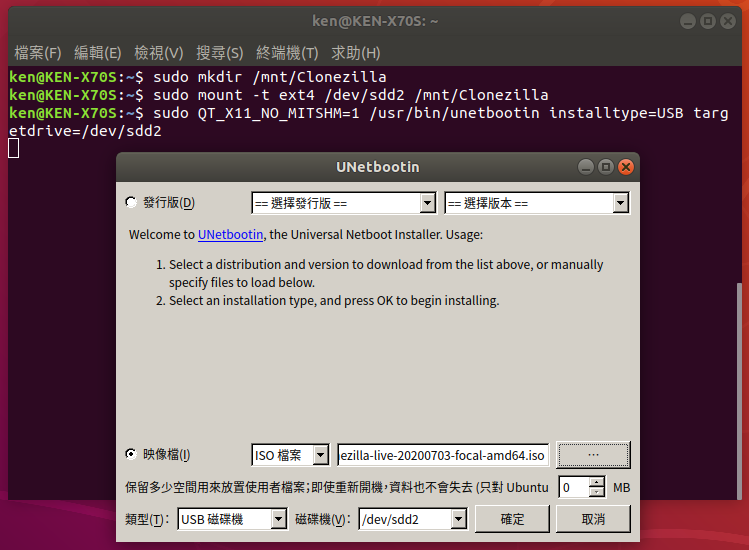The image size is (749, 550).
Task: Click the 'etdrive=/dev/sdd2' terminal text
Action: click(x=85, y=131)
